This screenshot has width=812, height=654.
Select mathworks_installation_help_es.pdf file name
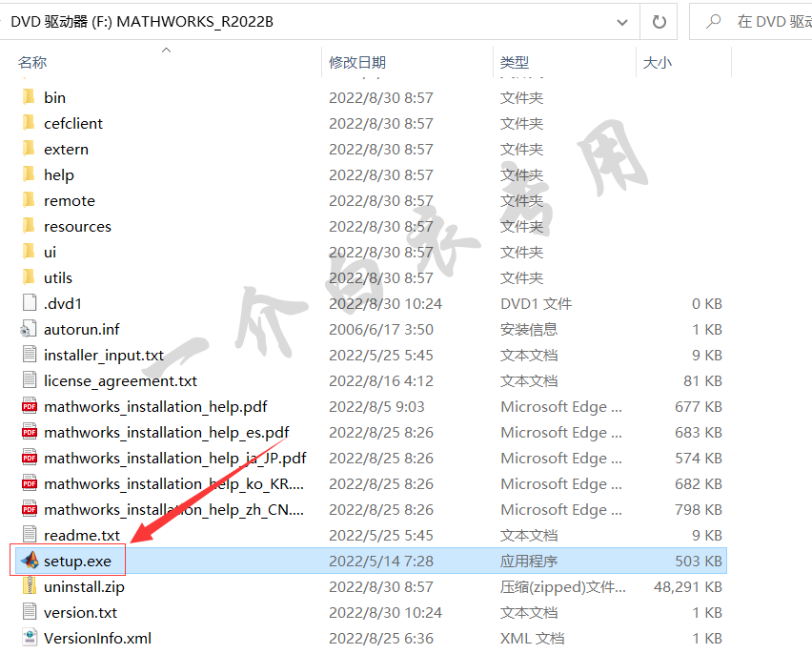coord(167,432)
